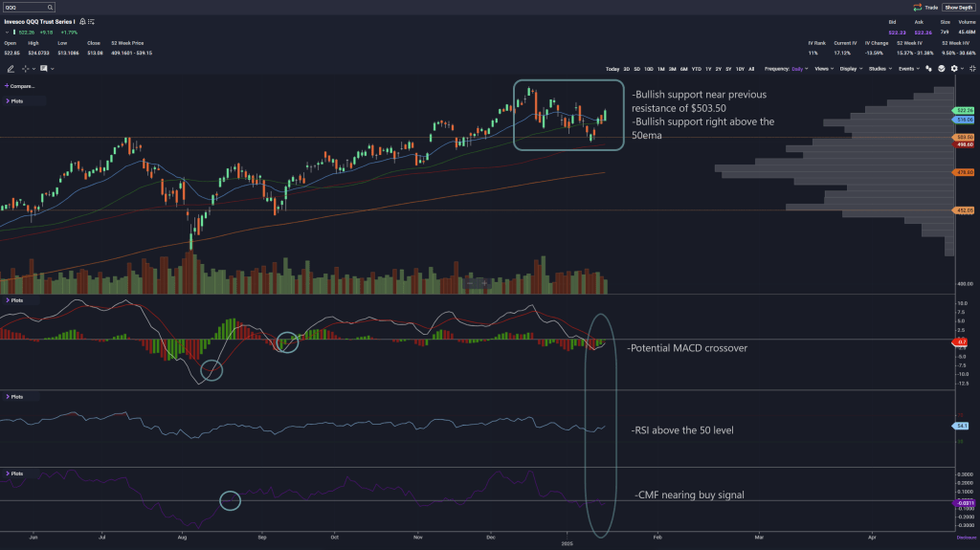980x550 pixels.
Task: Select the YTD time range
Action: [697, 69]
